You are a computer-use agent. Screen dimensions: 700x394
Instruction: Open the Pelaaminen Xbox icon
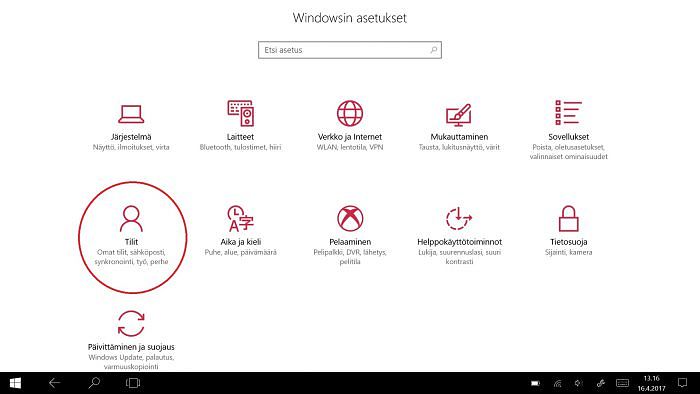[350, 218]
